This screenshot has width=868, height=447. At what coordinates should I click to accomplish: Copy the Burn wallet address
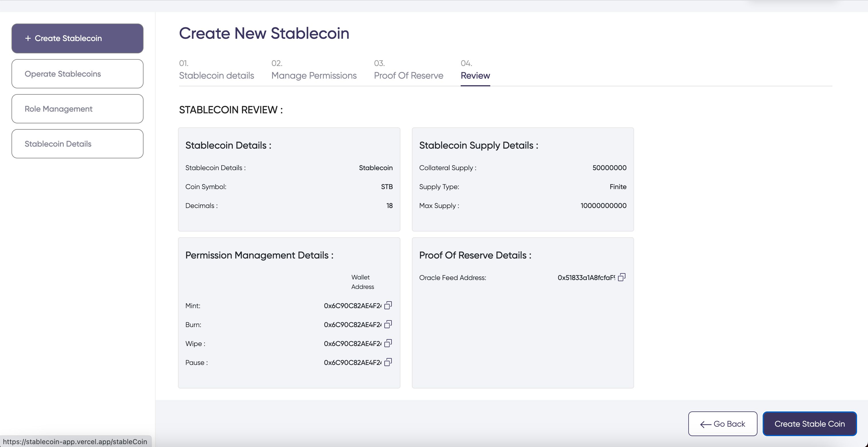[388, 324]
